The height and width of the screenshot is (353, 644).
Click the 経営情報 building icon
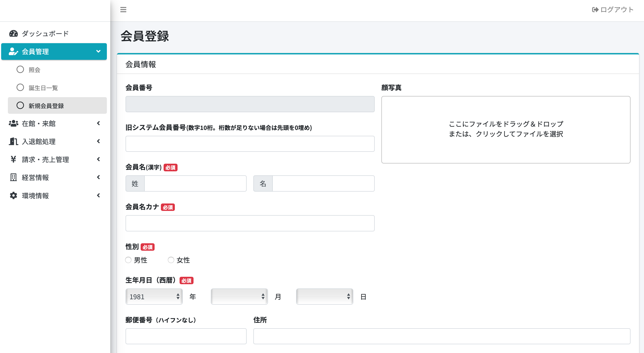(x=14, y=177)
